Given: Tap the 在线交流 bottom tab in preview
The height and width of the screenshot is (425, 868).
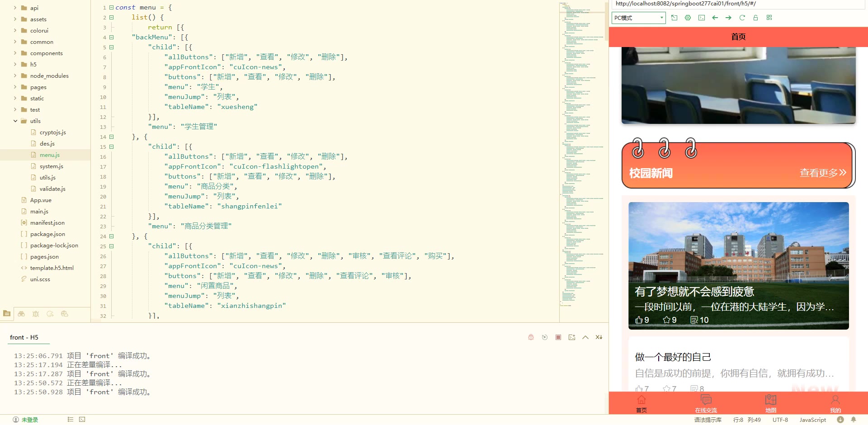Looking at the screenshot, I should click(x=706, y=404).
